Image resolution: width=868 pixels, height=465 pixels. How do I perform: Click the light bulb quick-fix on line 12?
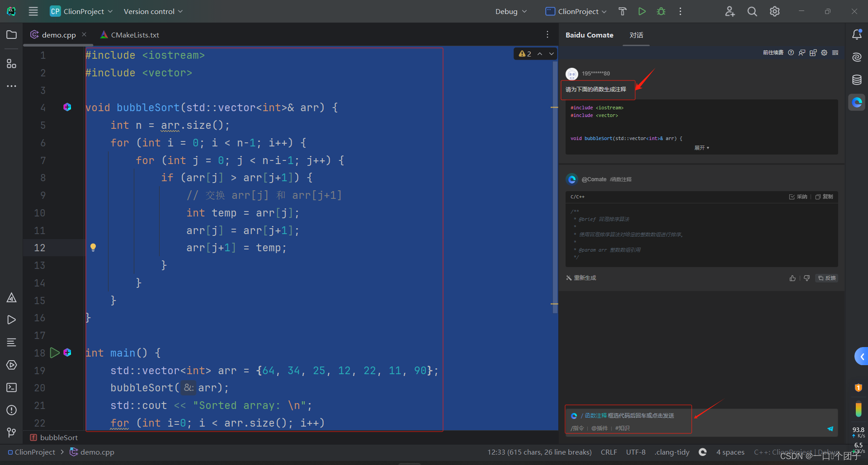[93, 247]
